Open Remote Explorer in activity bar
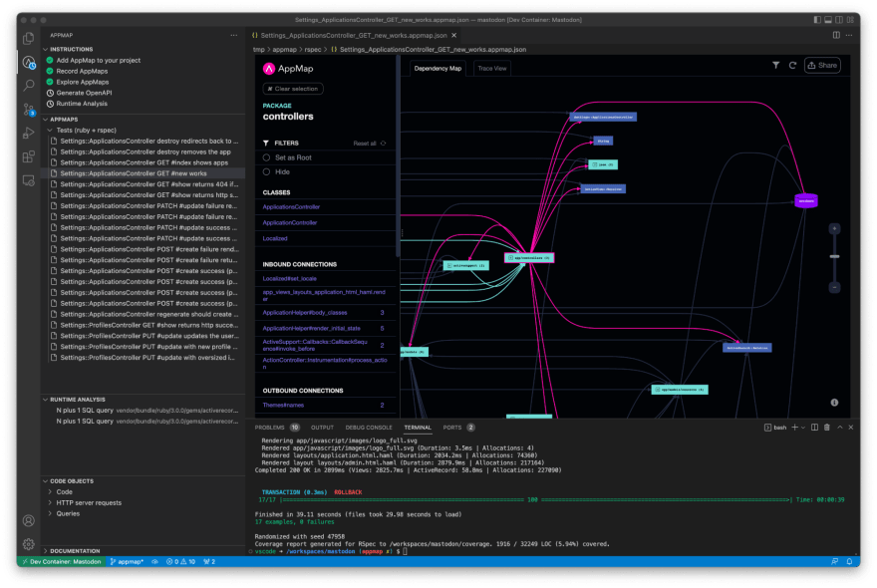Viewport: 877px width, 588px height. [29, 180]
